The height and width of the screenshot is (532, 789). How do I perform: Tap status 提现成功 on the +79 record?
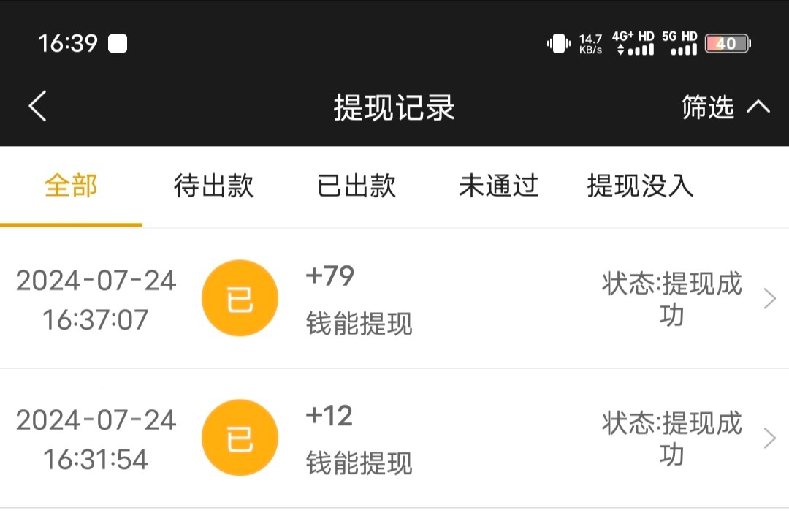671,299
